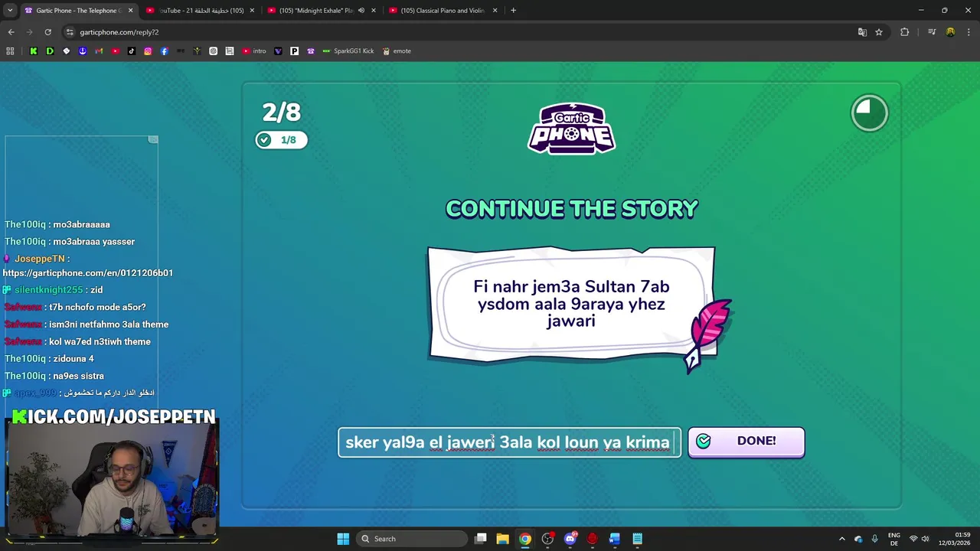
Task: Switch the ENG DE input language
Action: [x=893, y=539]
